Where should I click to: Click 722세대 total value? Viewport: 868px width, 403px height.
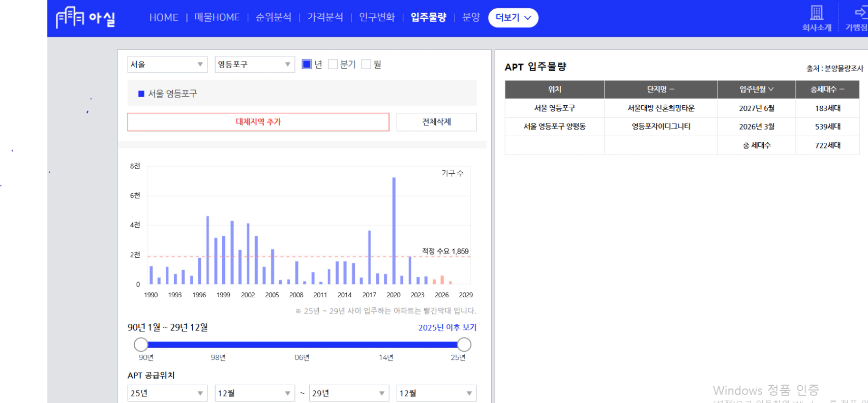[827, 145]
